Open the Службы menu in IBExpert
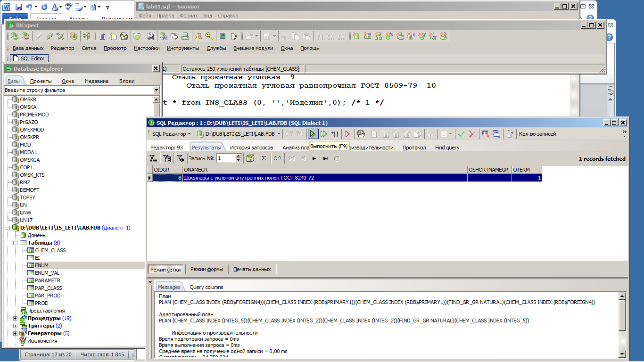The image size is (644, 362). (x=216, y=48)
